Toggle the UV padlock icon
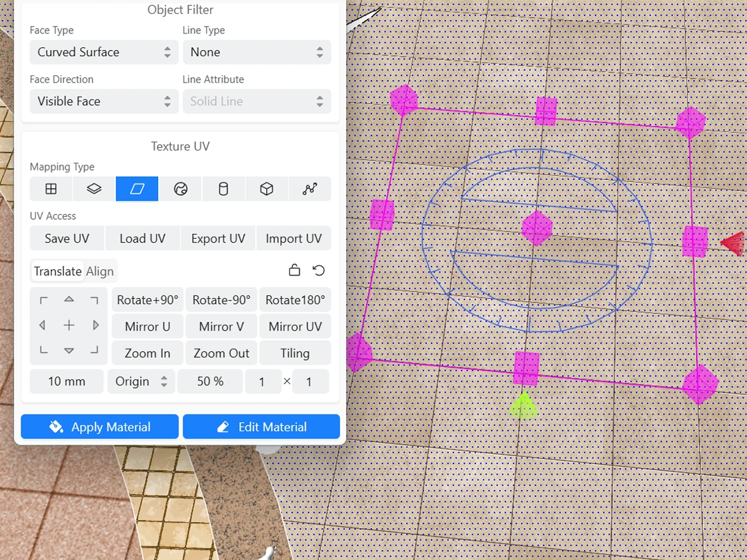 (294, 270)
